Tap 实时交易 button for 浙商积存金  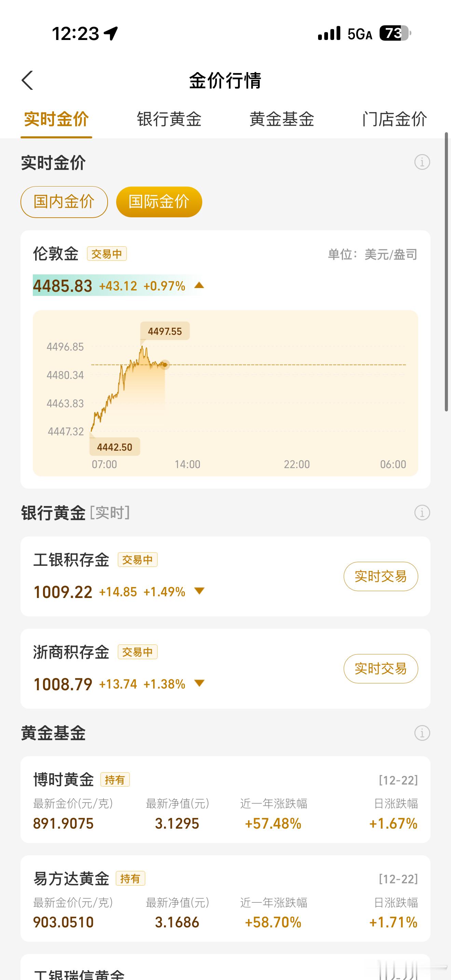[x=381, y=668]
